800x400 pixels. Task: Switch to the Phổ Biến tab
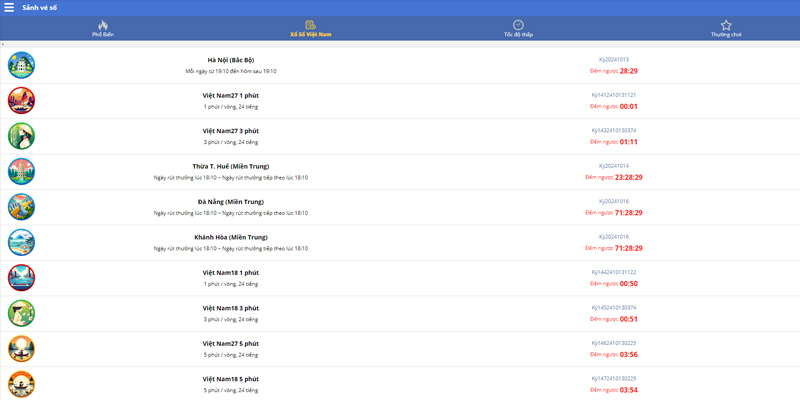(x=102, y=28)
